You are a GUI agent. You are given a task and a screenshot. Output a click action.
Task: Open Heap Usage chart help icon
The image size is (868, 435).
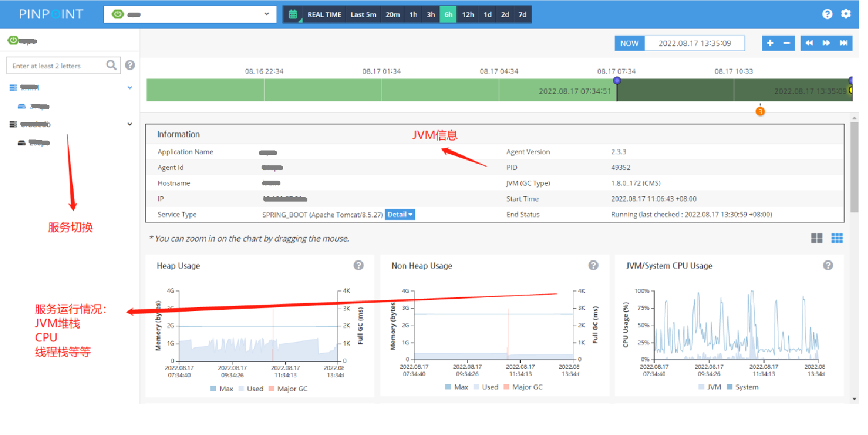click(x=358, y=265)
